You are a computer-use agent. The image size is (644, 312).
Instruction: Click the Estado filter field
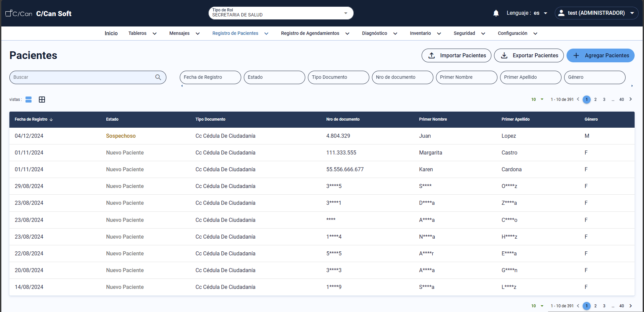coord(274,77)
